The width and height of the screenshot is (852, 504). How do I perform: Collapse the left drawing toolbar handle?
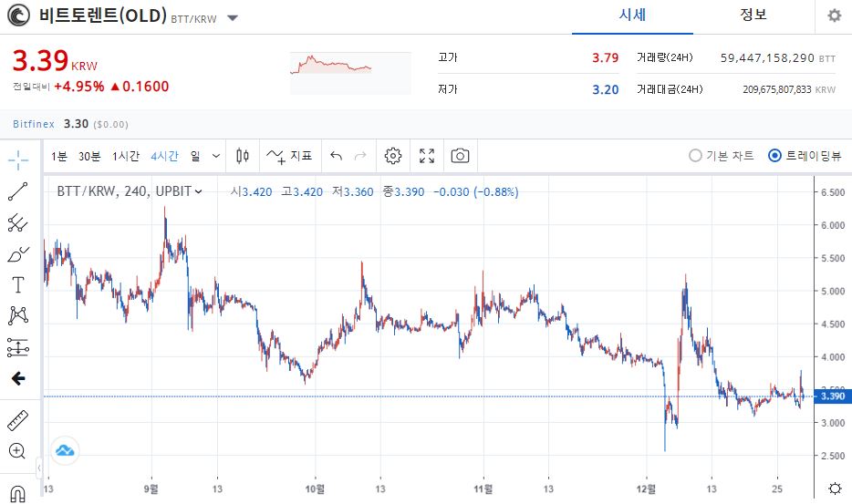pyautogui.click(x=39, y=468)
